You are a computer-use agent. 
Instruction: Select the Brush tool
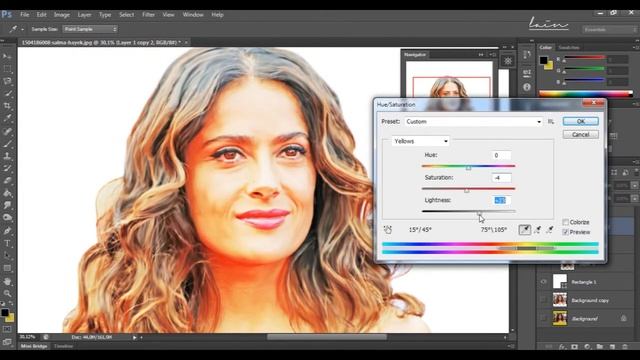[7, 143]
